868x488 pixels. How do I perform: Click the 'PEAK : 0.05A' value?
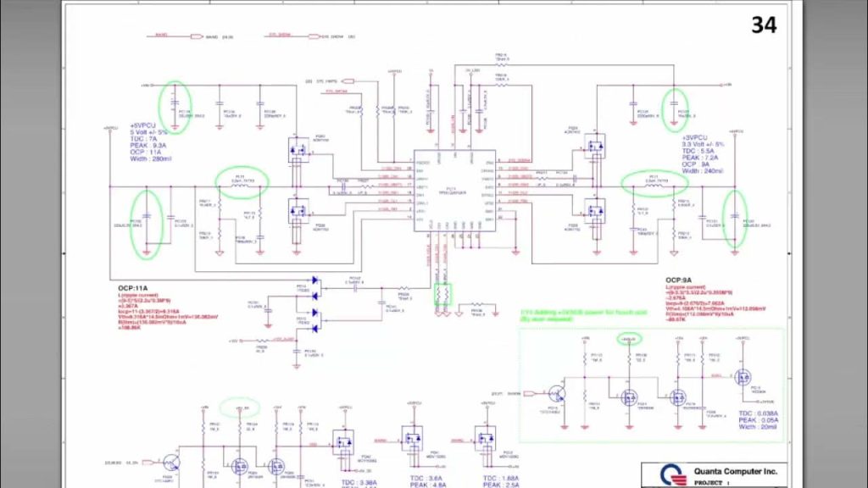(758, 420)
